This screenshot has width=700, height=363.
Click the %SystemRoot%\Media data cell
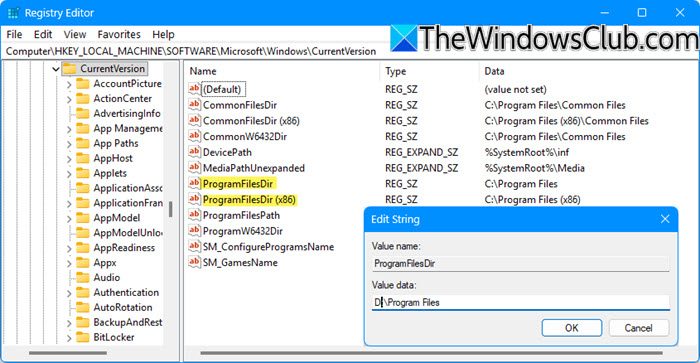coord(534,168)
